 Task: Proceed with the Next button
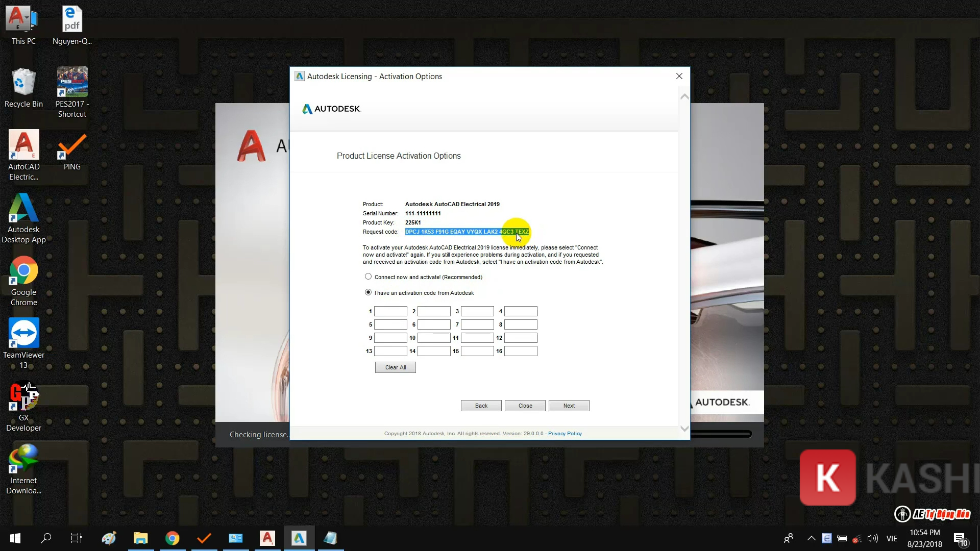click(x=569, y=406)
